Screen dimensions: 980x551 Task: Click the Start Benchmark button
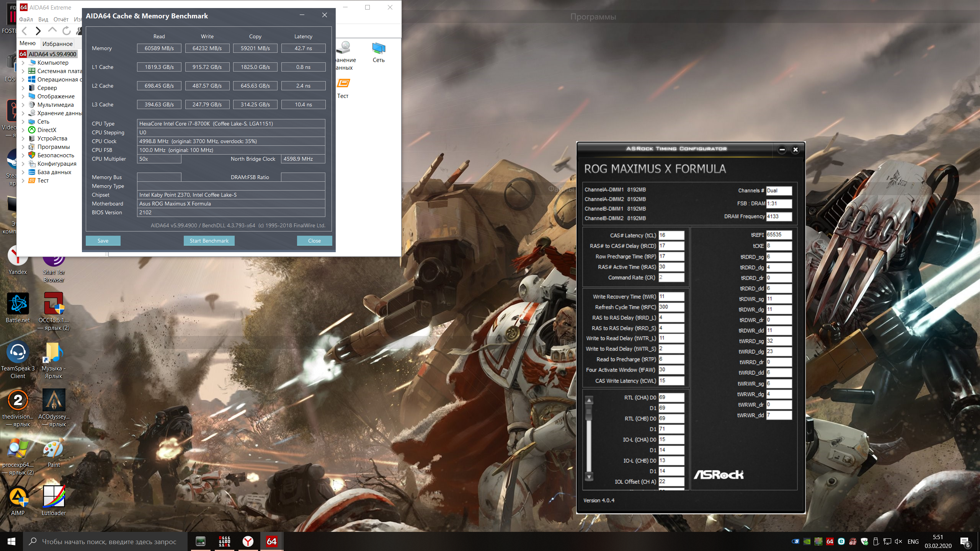pyautogui.click(x=209, y=241)
